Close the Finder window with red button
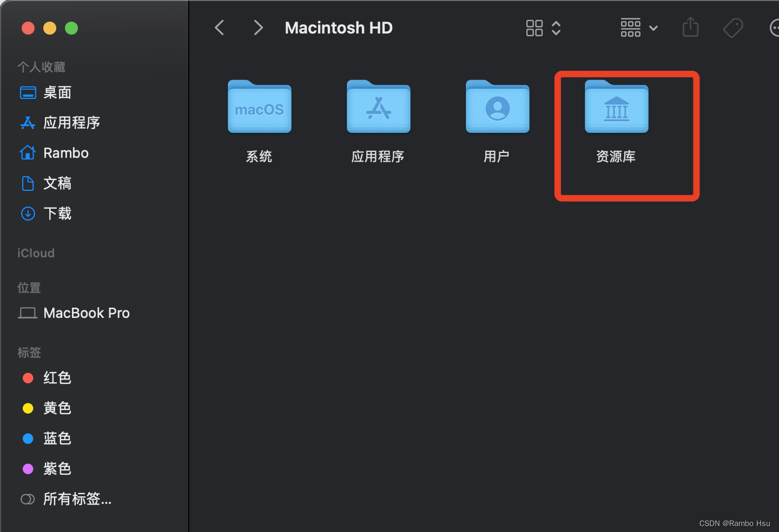 (28, 28)
